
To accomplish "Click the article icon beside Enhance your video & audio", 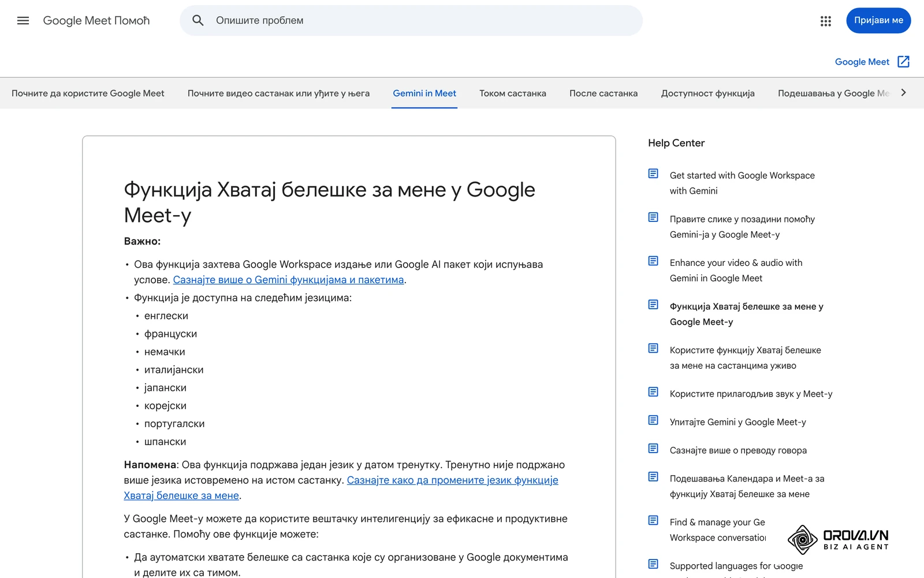I will point(653,261).
